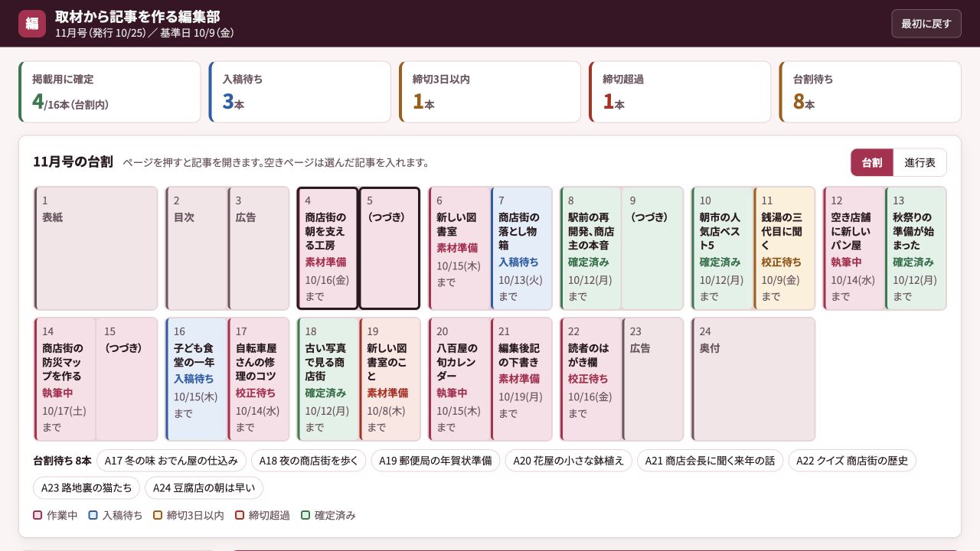This screenshot has width=980, height=551.
Task: Open page 12 空き店舗に新しいパン屋
Action: coord(854,249)
